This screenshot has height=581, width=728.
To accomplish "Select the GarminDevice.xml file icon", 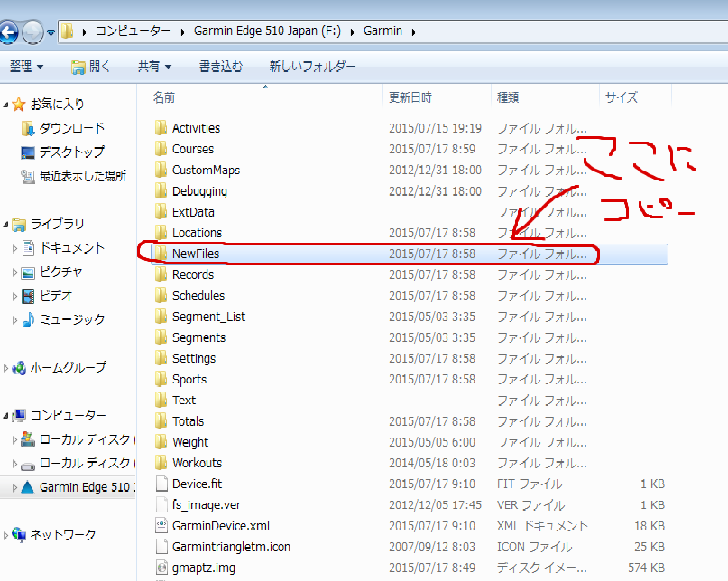I will (161, 526).
